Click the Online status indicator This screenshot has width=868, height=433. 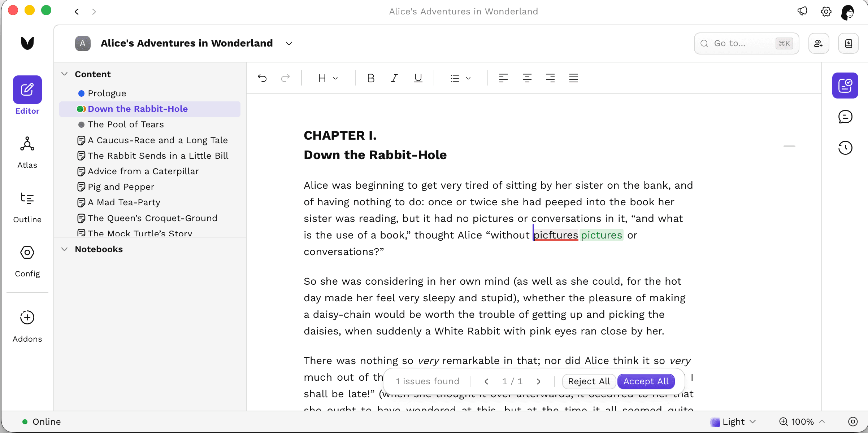[x=42, y=421]
